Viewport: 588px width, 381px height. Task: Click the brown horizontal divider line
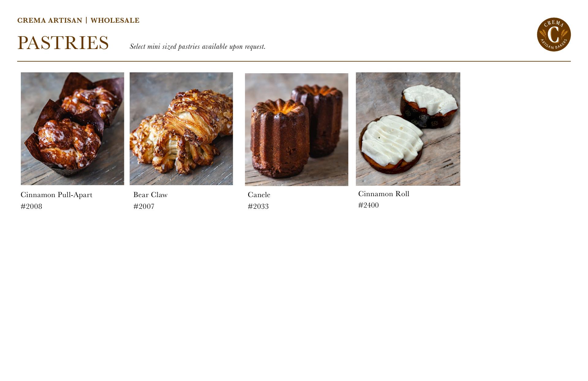(294, 61)
